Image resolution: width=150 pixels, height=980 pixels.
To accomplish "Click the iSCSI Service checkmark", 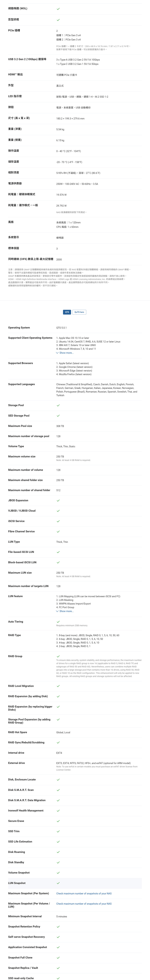I will [58, 521].
